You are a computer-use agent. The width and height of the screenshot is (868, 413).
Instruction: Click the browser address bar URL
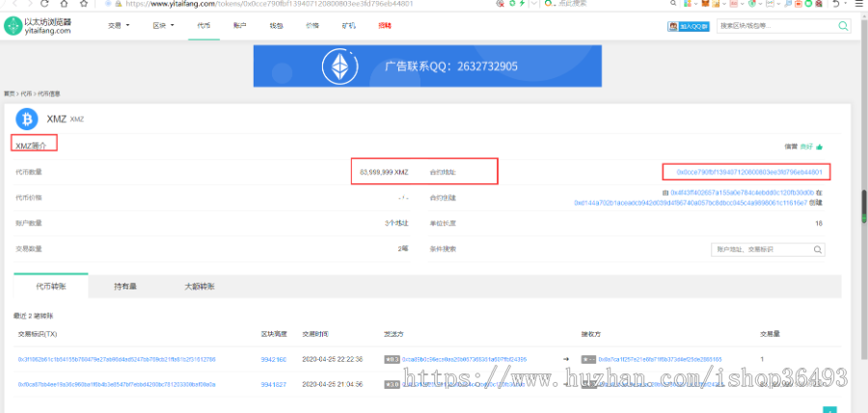[x=269, y=3]
